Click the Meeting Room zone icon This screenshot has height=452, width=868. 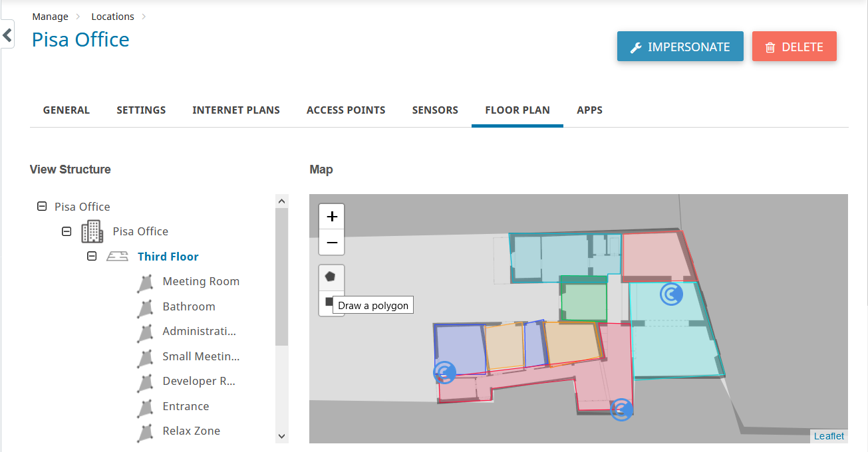[144, 283]
